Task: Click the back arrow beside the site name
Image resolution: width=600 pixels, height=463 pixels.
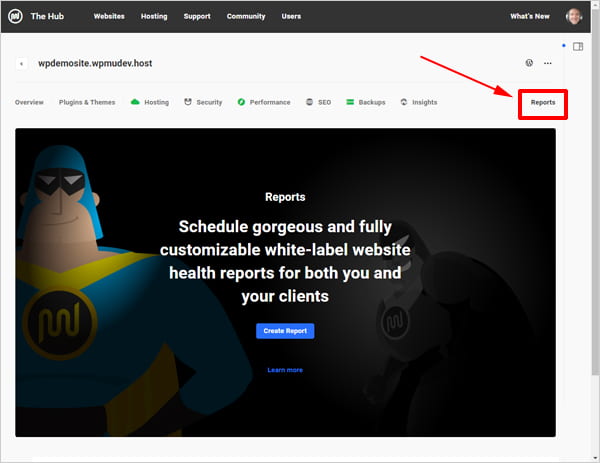Action: tap(21, 64)
